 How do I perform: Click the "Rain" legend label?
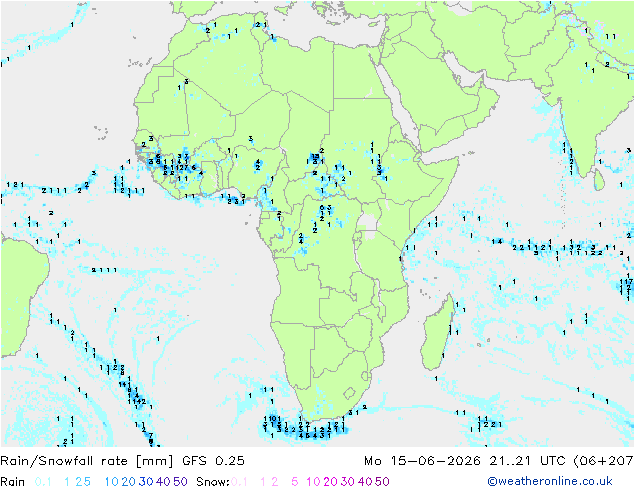[x=13, y=482]
